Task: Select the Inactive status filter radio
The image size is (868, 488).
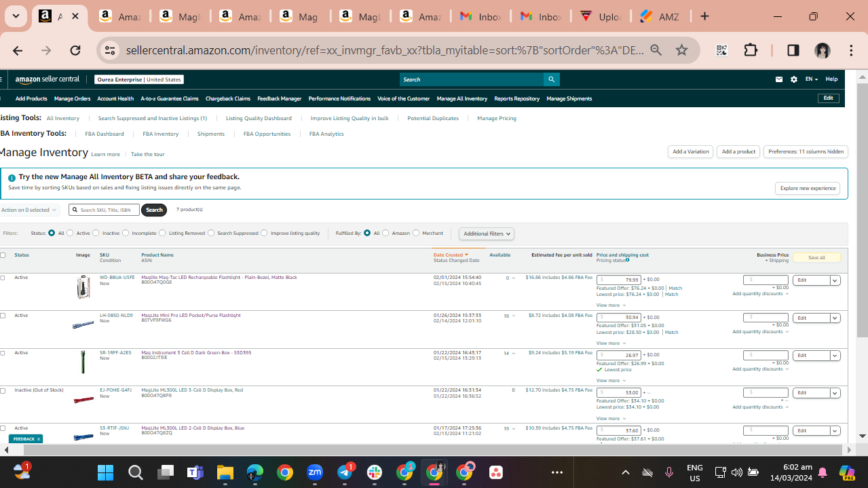Action: (x=96, y=233)
